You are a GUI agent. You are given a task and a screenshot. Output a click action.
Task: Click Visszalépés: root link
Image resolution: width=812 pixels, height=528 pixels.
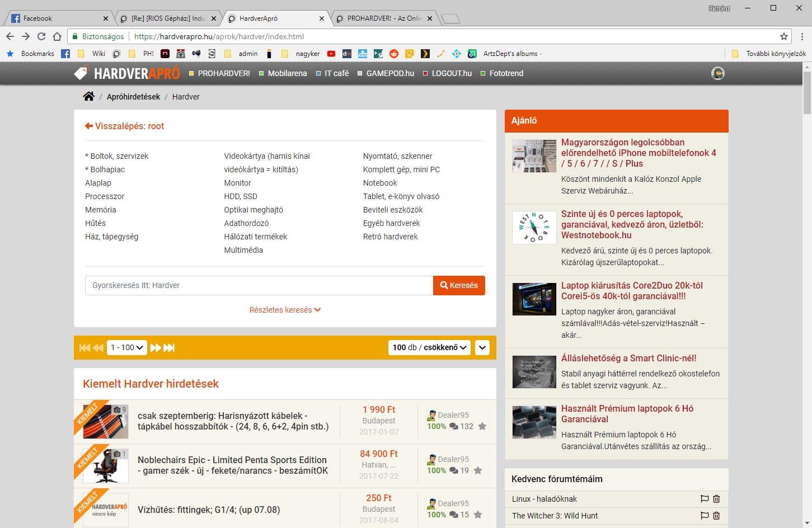point(124,126)
